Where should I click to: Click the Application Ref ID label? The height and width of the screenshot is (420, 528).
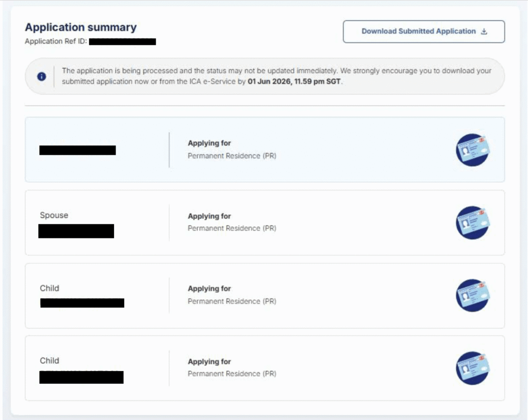click(56, 41)
